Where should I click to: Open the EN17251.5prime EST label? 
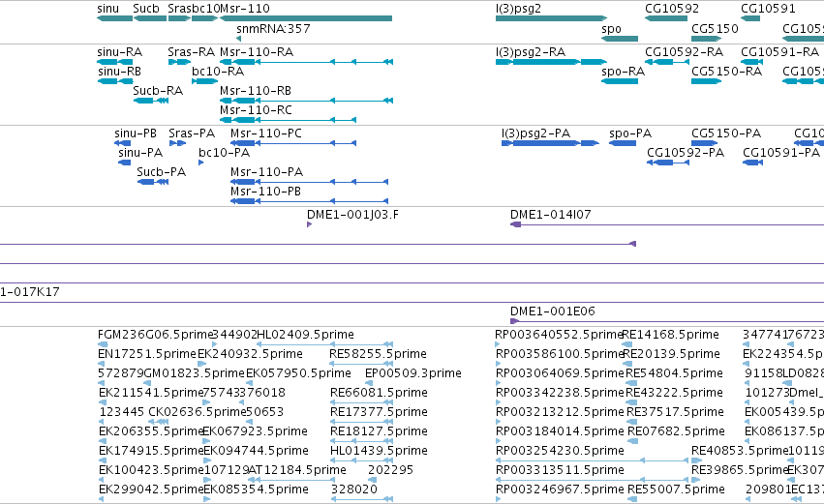coord(147,354)
